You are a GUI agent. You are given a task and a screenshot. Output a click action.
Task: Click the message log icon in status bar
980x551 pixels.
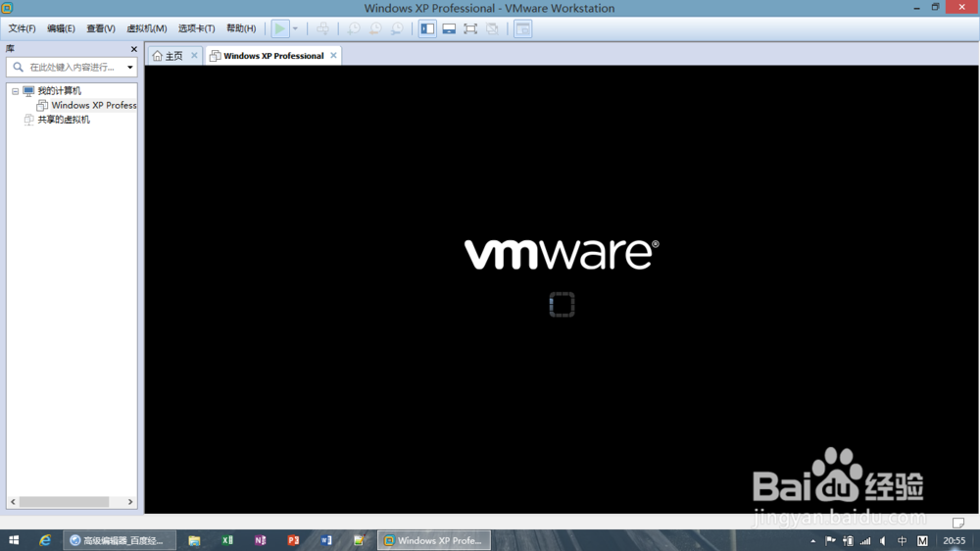click(x=958, y=523)
